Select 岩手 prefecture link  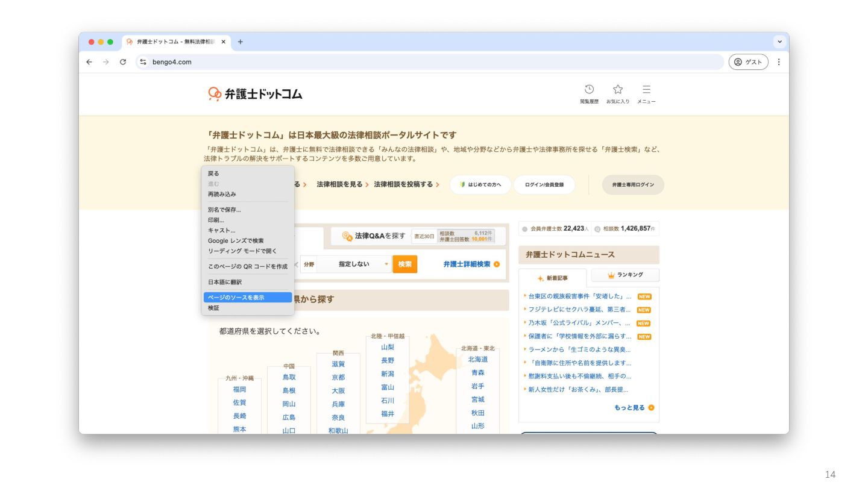[x=478, y=386]
